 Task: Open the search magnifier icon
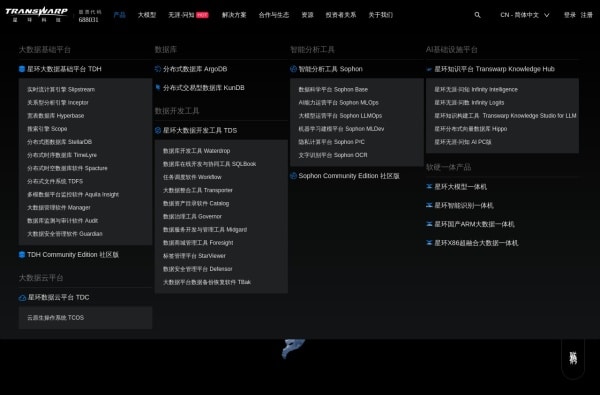point(477,15)
